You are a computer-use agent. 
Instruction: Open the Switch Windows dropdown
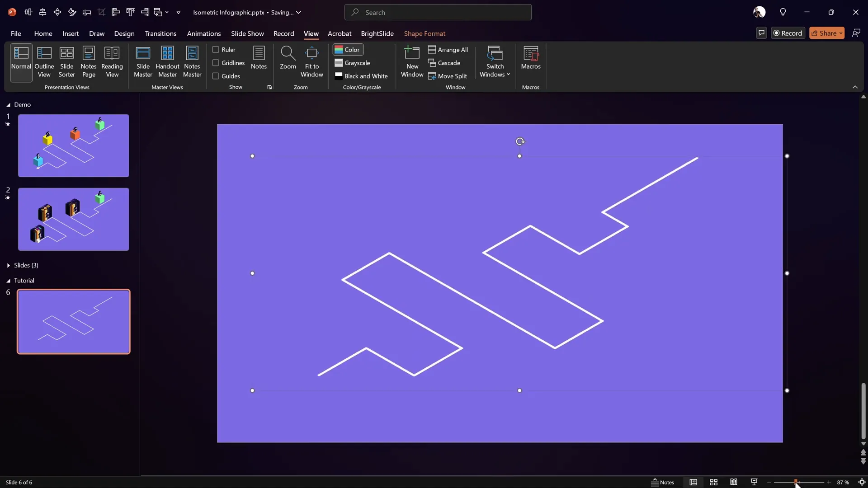pyautogui.click(x=495, y=61)
